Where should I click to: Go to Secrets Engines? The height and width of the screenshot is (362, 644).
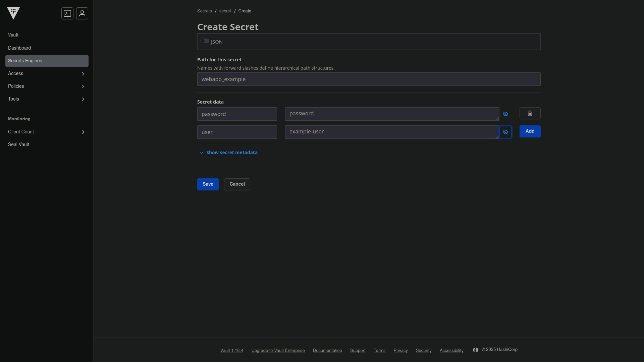click(25, 61)
